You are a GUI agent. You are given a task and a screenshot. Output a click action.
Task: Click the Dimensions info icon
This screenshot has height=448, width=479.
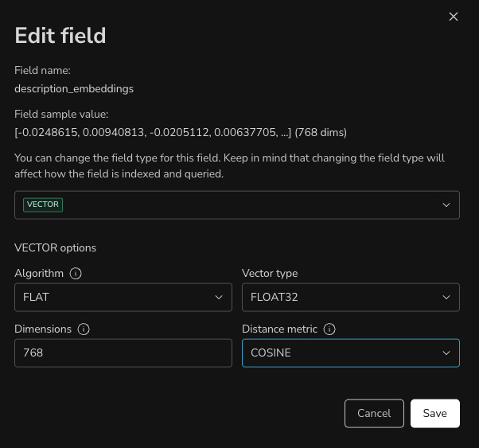pyautogui.click(x=84, y=329)
